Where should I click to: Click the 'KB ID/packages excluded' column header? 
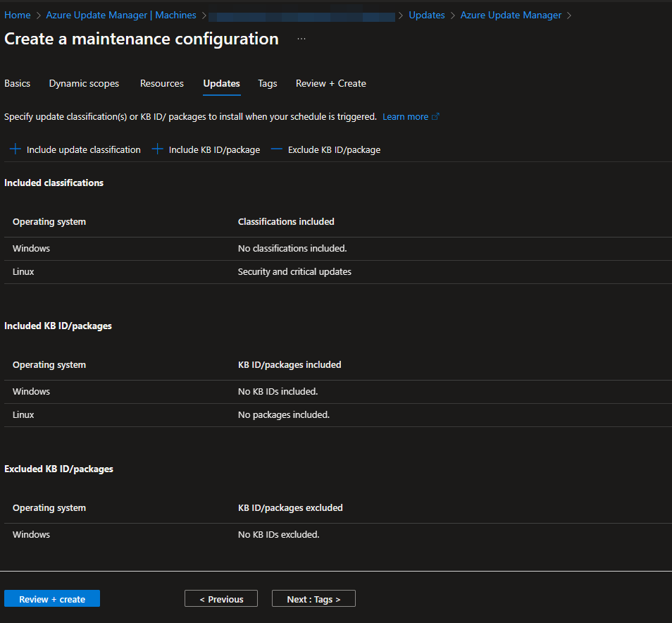(290, 508)
